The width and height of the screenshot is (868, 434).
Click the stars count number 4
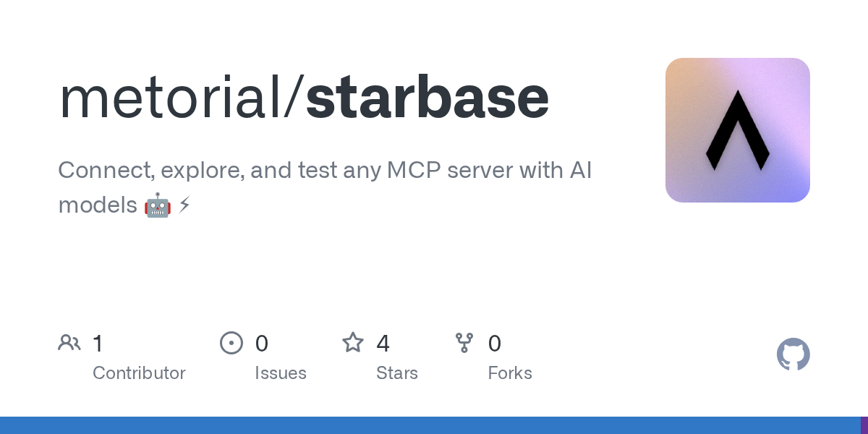(x=383, y=343)
